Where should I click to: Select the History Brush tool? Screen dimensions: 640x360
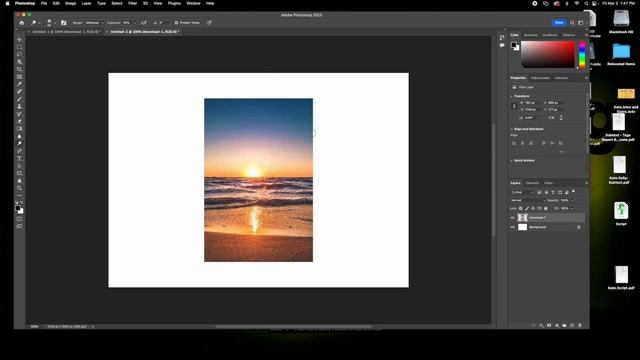tap(20, 114)
